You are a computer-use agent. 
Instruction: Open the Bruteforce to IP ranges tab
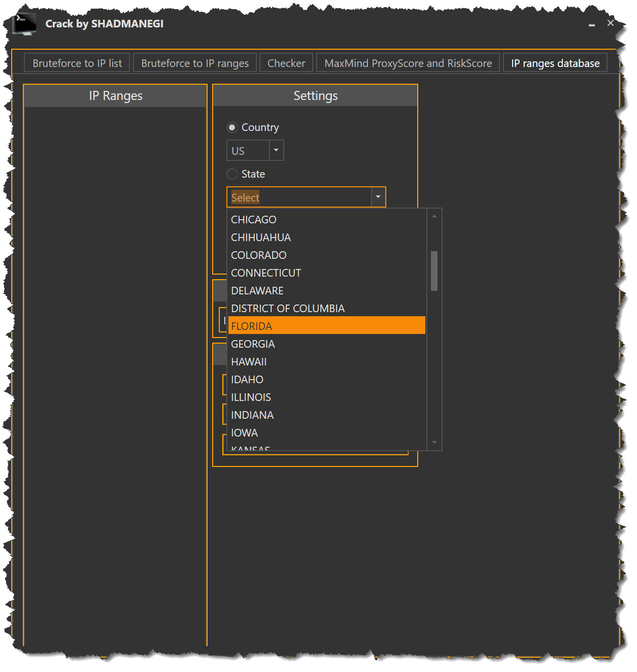pos(194,63)
